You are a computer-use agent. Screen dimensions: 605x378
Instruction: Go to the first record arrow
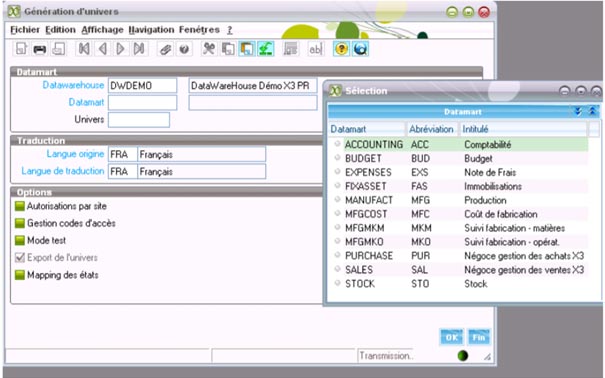tap(84, 49)
